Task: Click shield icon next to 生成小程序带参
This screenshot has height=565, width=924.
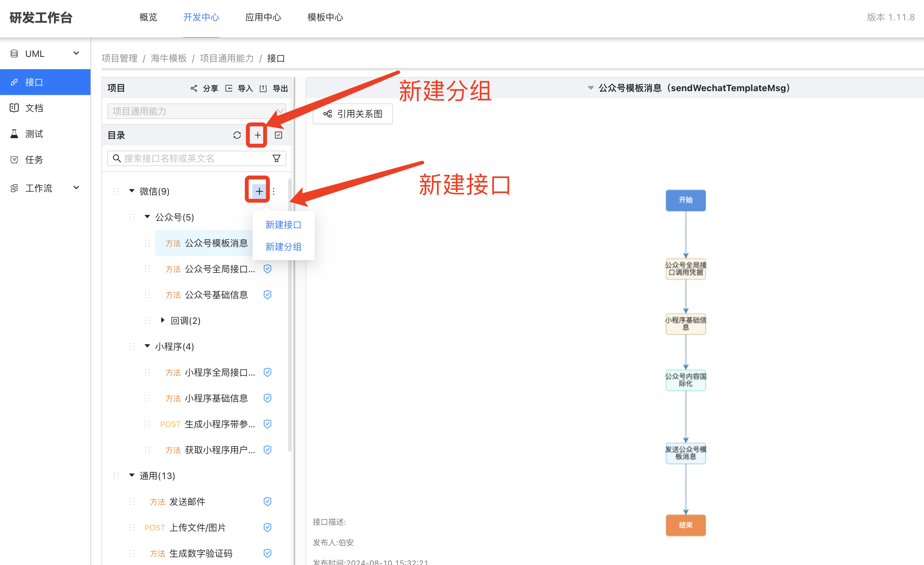Action: (x=268, y=424)
